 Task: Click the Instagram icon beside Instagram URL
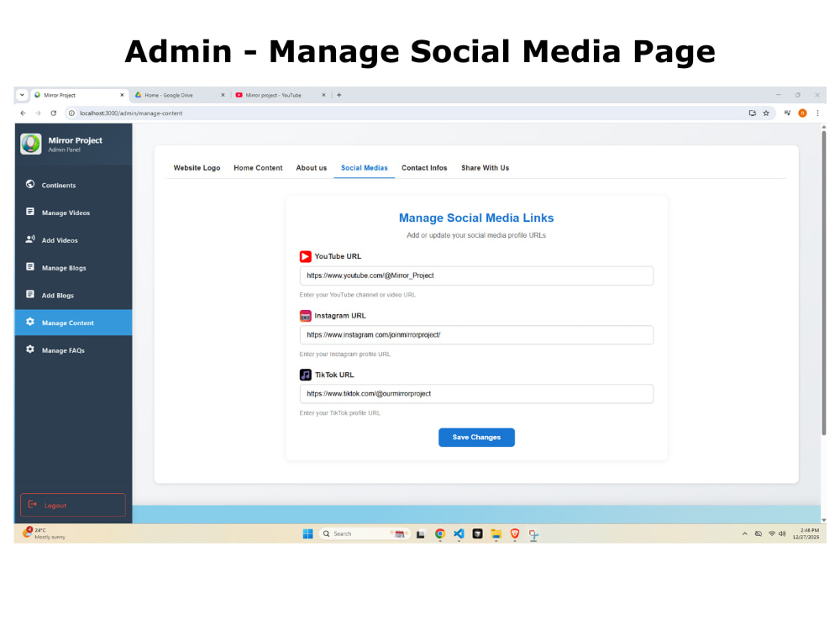tap(306, 316)
